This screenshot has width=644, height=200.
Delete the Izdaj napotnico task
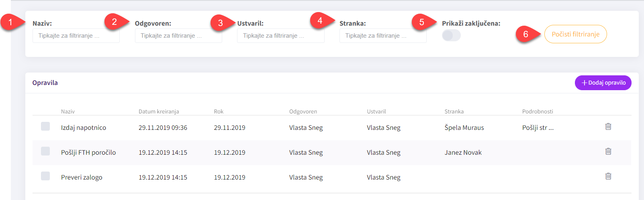click(x=608, y=127)
